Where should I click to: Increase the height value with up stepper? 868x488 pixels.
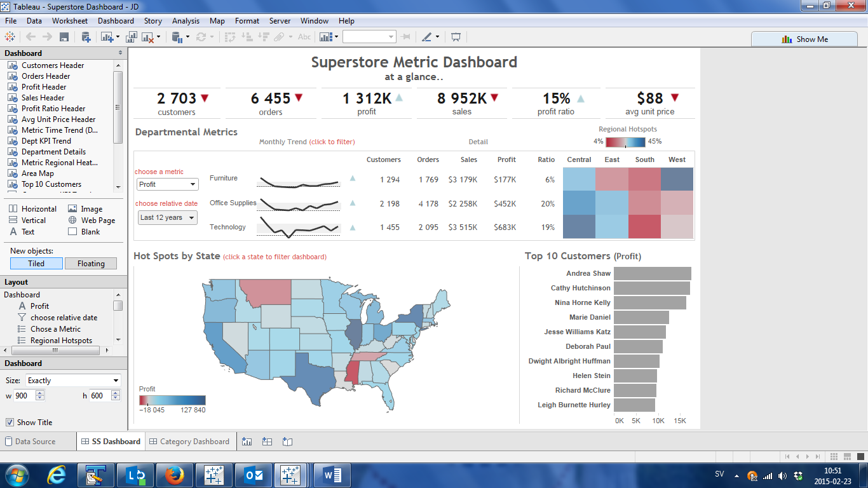(x=115, y=393)
